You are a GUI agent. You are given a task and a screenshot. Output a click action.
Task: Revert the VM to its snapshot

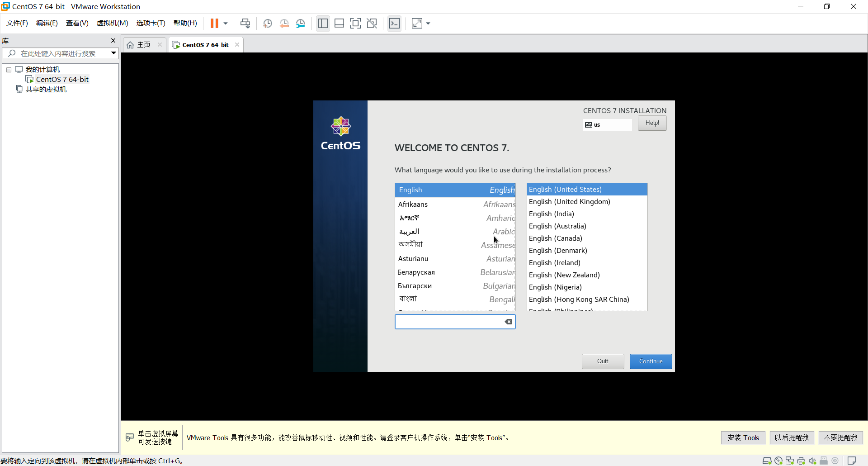[x=284, y=23]
